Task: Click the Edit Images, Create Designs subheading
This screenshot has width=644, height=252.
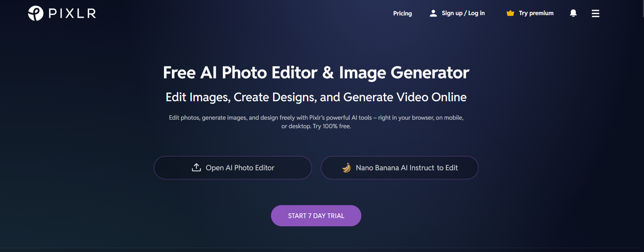Action: (x=316, y=97)
